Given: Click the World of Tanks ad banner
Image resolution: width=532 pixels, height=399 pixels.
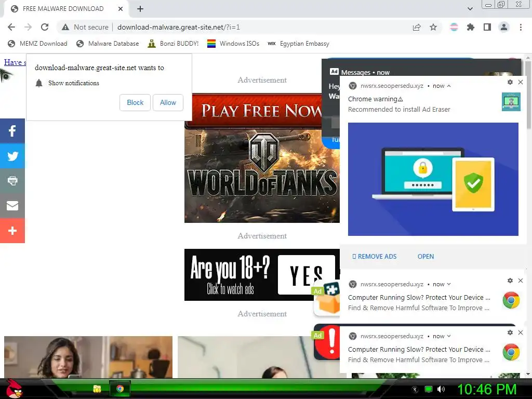Looking at the screenshot, I should tap(262, 158).
